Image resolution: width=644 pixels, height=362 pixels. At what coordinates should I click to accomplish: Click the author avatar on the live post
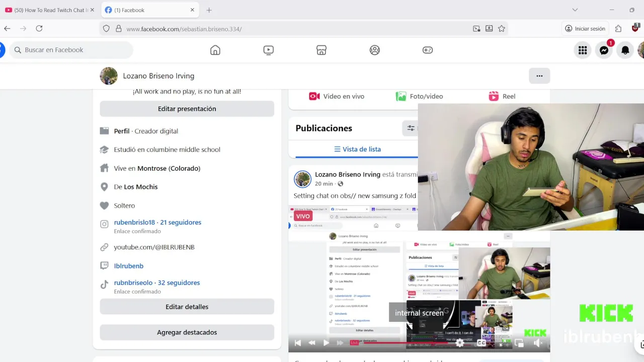pyautogui.click(x=302, y=179)
